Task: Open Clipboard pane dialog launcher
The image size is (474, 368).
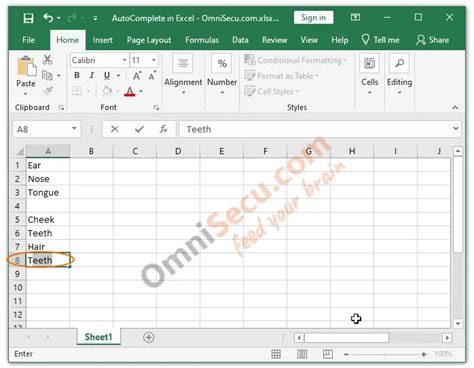Action: coord(61,107)
